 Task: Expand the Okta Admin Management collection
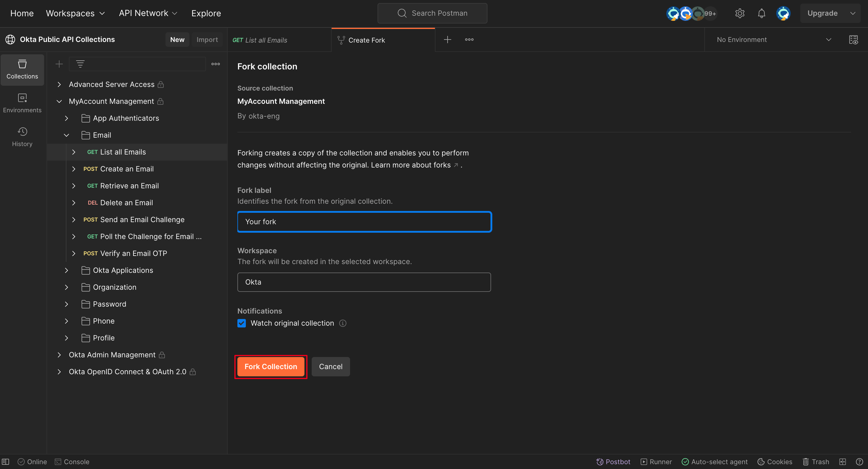pos(59,355)
